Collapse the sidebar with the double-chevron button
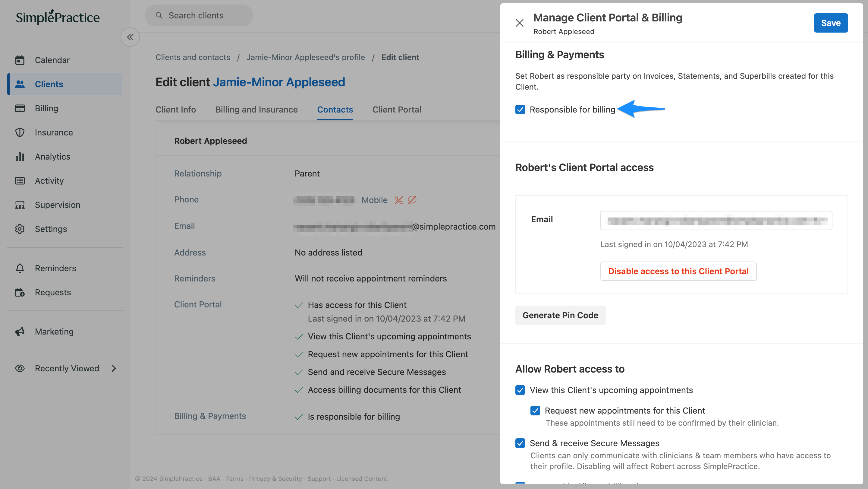Screen dimensions: 868x489 pyautogui.click(x=130, y=37)
